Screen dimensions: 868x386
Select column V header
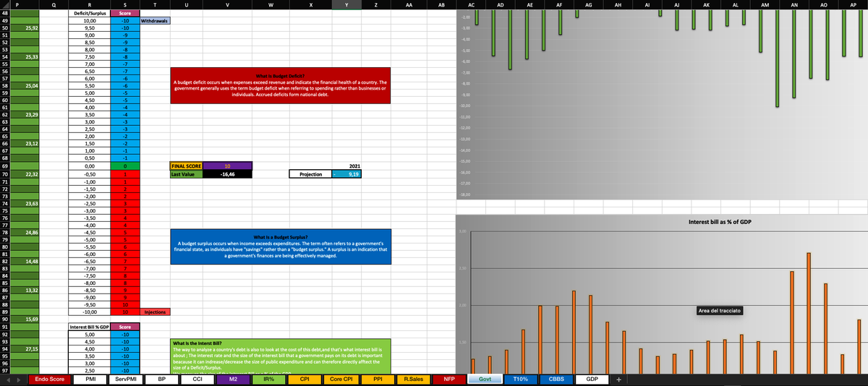227,4
